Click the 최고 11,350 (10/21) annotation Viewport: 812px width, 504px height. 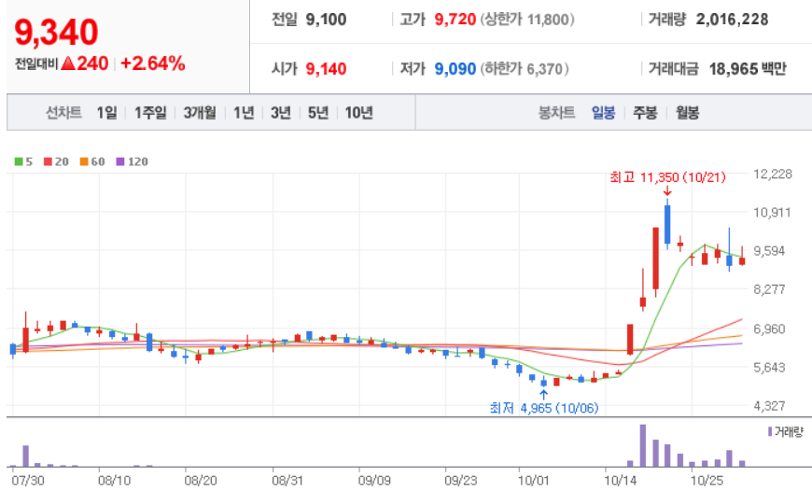[667, 177]
